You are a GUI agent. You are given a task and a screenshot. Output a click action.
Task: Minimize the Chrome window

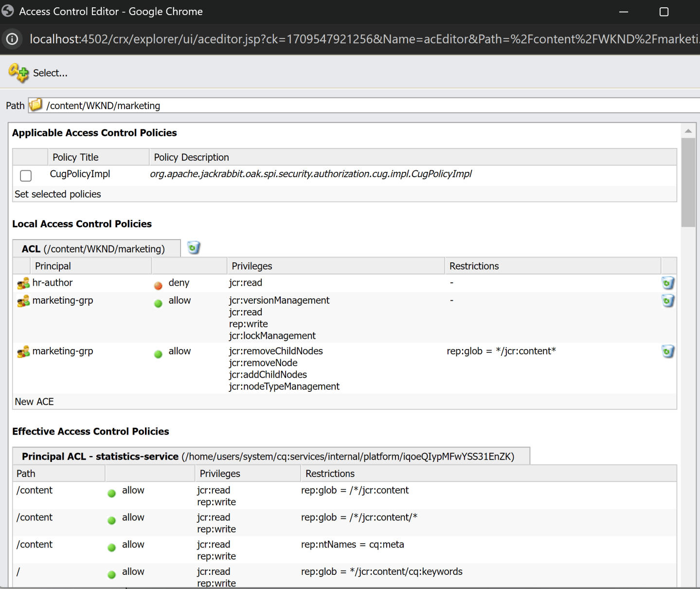pos(624,12)
